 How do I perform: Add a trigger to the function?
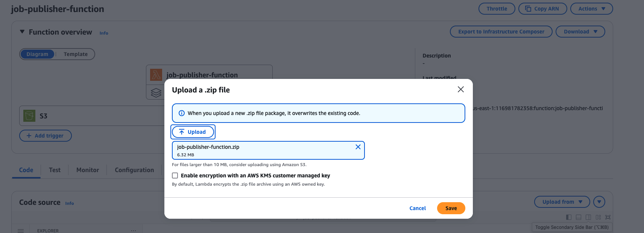[45, 136]
